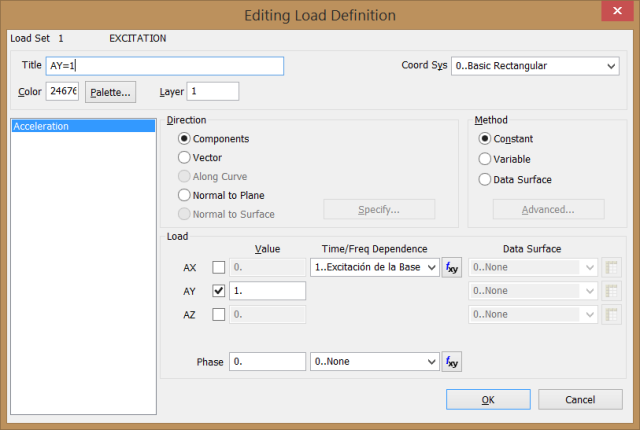
Task: Open AX Data Surface dropdown
Action: (533, 268)
